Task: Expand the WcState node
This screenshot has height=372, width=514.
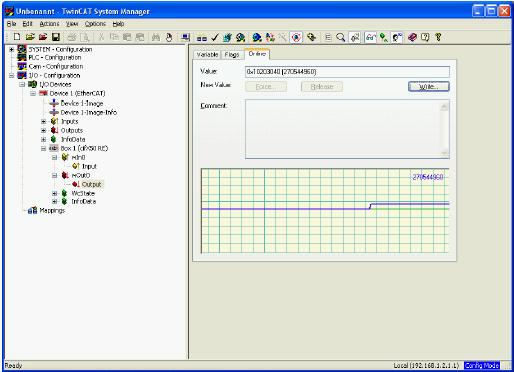Action: coord(54,193)
